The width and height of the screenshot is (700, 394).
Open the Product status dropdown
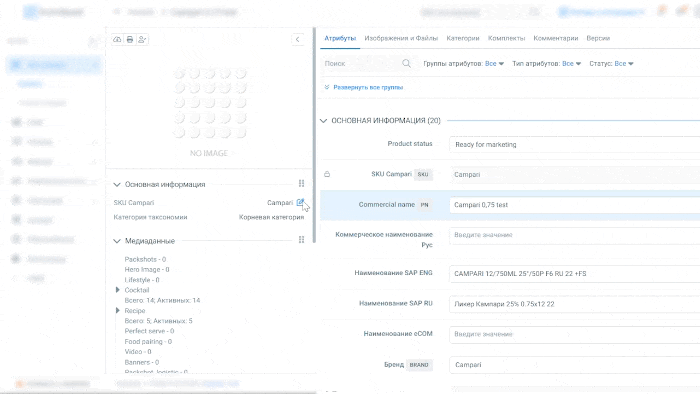coord(575,145)
